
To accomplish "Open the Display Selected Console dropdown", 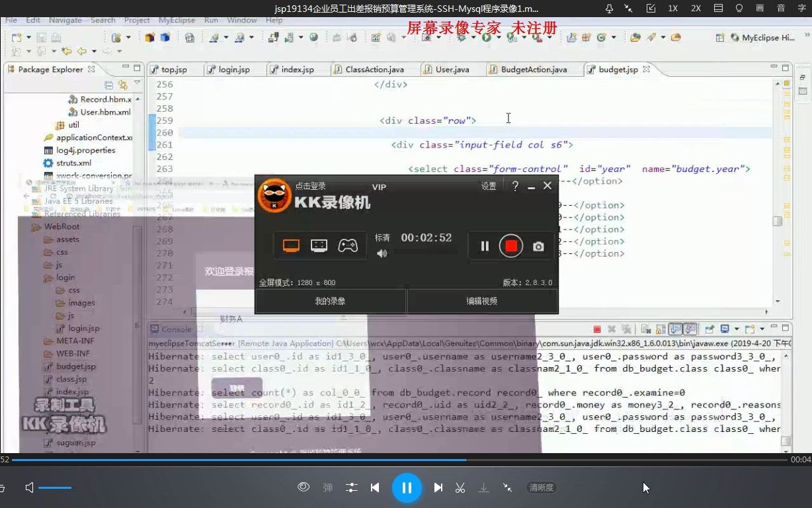I will [x=736, y=329].
